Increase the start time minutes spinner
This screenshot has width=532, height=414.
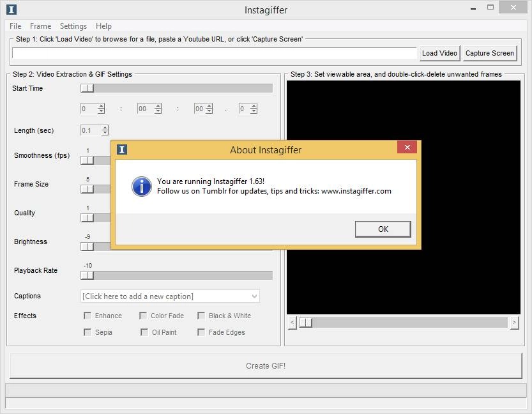click(x=158, y=106)
